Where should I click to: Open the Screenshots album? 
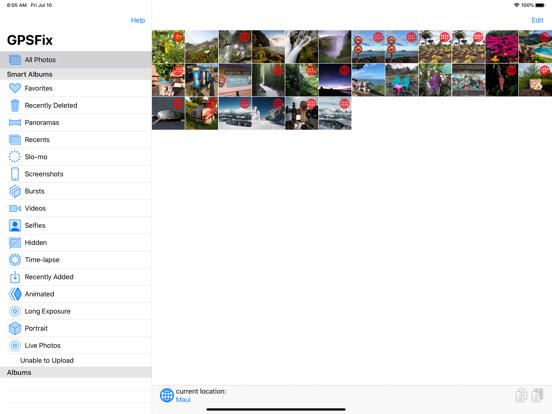coord(76,174)
